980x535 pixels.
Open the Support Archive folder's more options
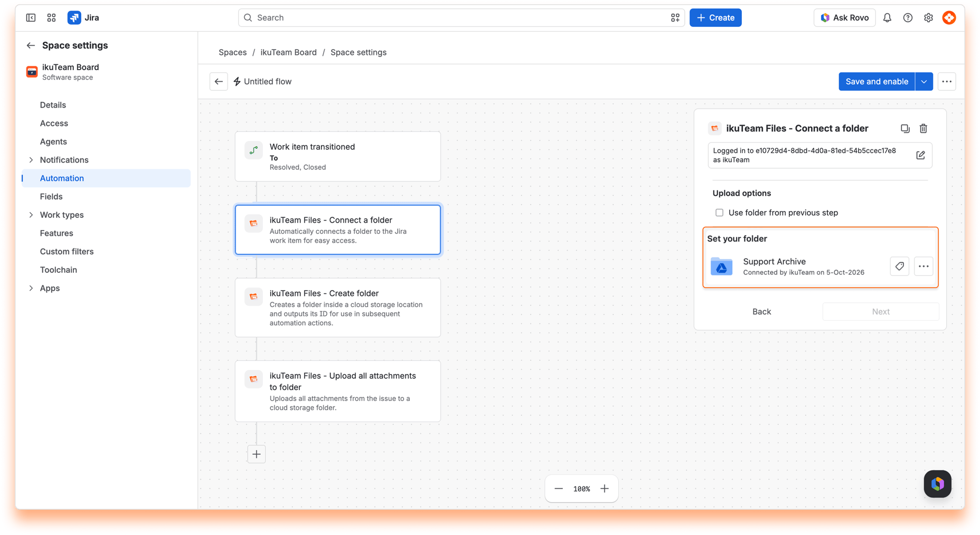pyautogui.click(x=923, y=266)
